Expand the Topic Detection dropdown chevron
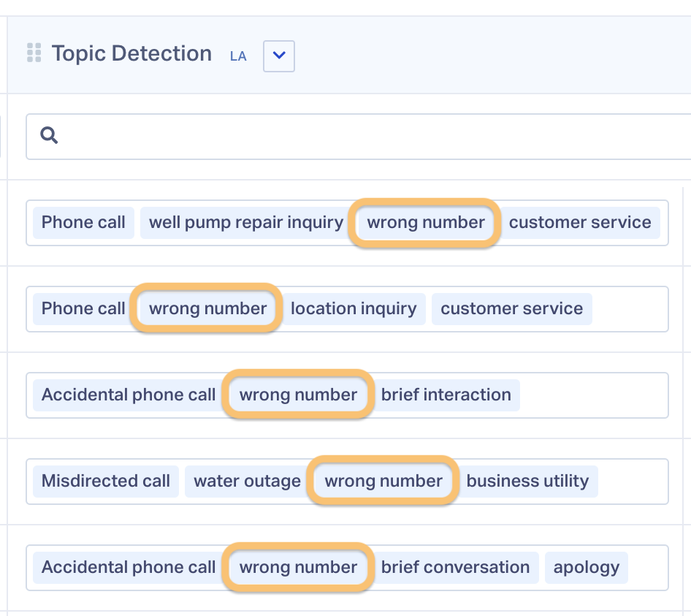 (279, 56)
